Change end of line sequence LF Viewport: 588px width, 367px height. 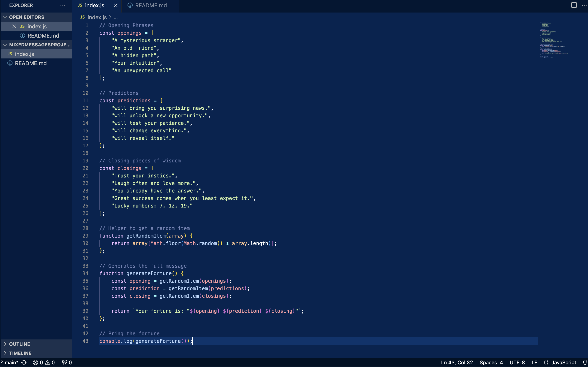coord(534,362)
